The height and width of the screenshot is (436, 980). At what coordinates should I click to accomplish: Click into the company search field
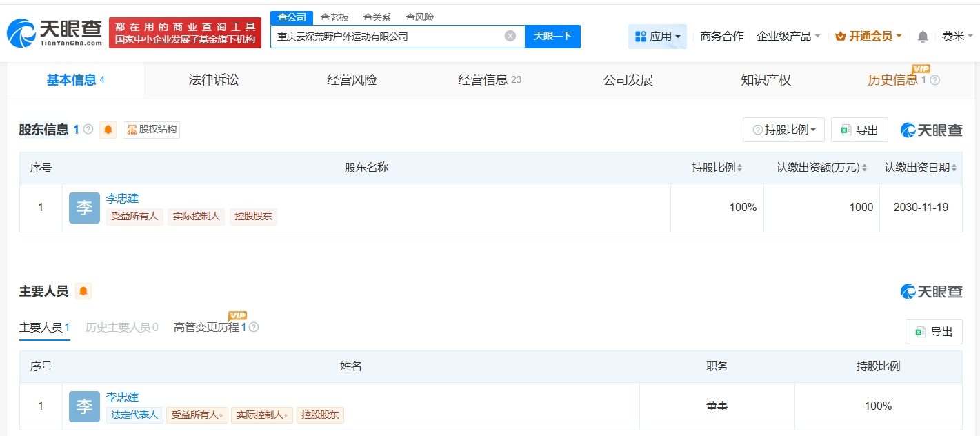tap(386, 37)
